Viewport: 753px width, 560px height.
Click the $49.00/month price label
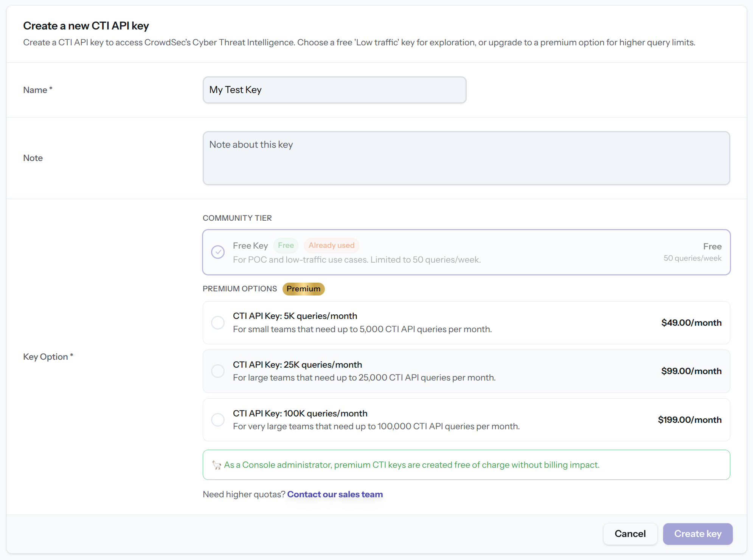tap(691, 323)
